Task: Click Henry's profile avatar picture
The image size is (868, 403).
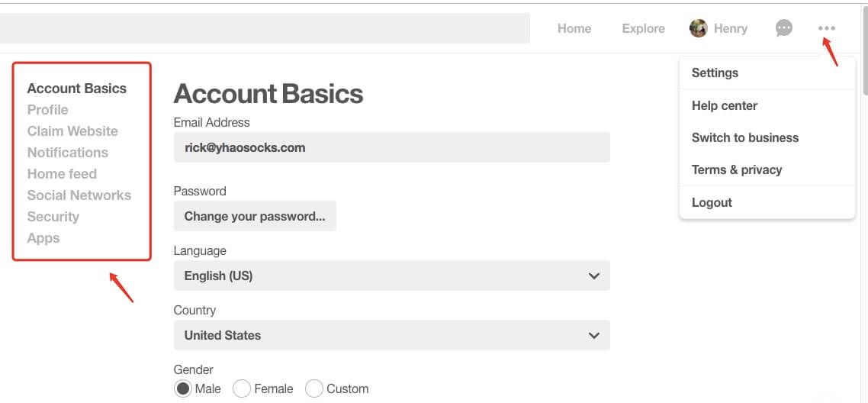Action: [x=698, y=29]
